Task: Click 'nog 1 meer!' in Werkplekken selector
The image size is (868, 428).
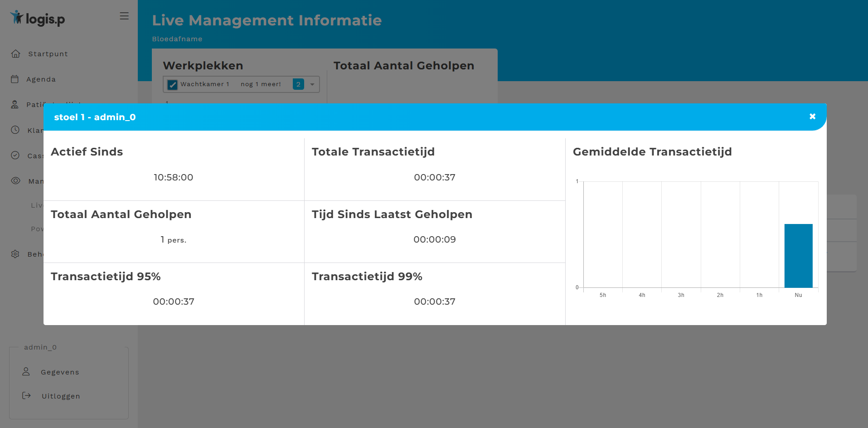Action: coord(261,84)
